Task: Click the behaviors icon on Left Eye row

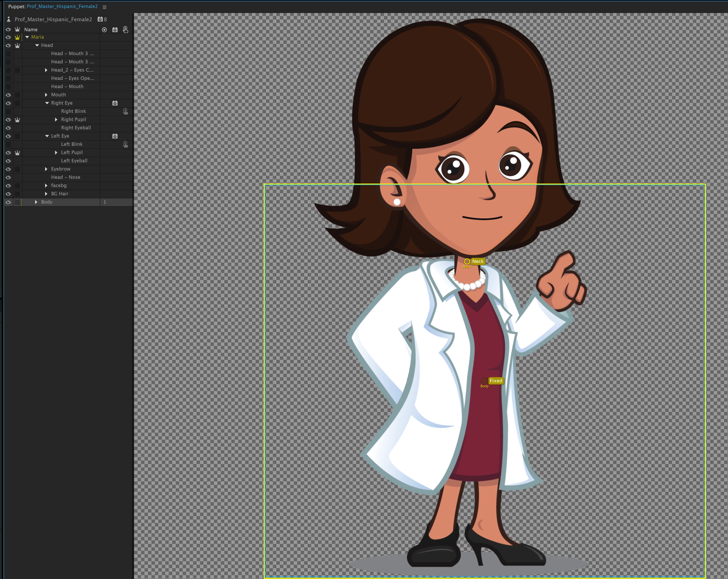Action: click(115, 136)
